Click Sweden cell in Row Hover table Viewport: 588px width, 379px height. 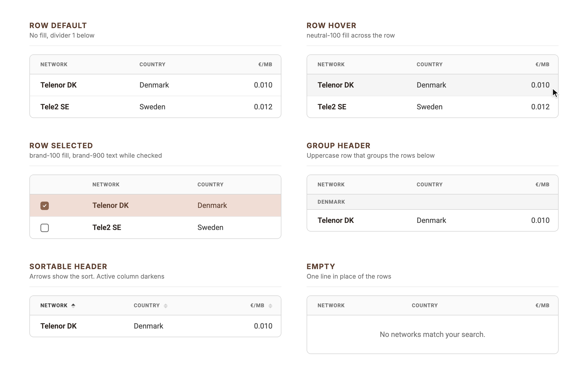tap(429, 107)
